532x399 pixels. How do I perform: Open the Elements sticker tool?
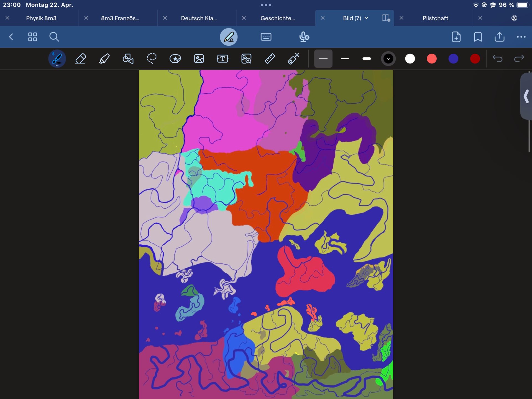[175, 59]
